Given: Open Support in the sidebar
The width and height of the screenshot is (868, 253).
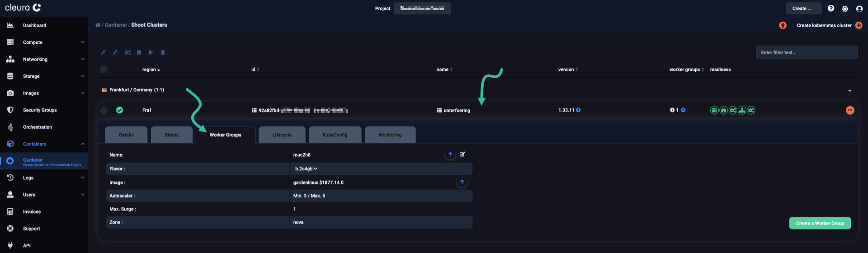Looking at the screenshot, I should tap(32, 229).
